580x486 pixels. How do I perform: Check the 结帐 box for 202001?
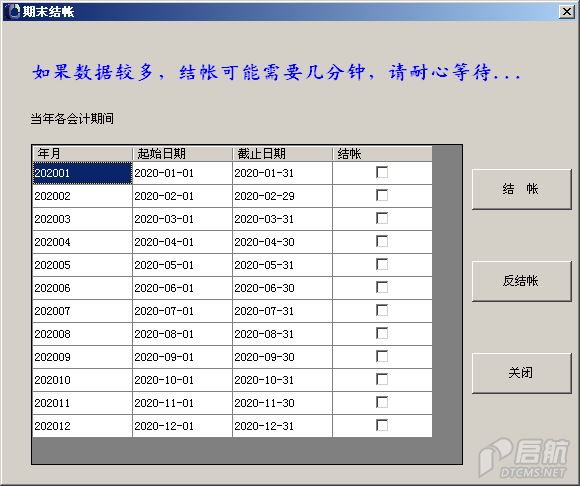click(x=382, y=172)
